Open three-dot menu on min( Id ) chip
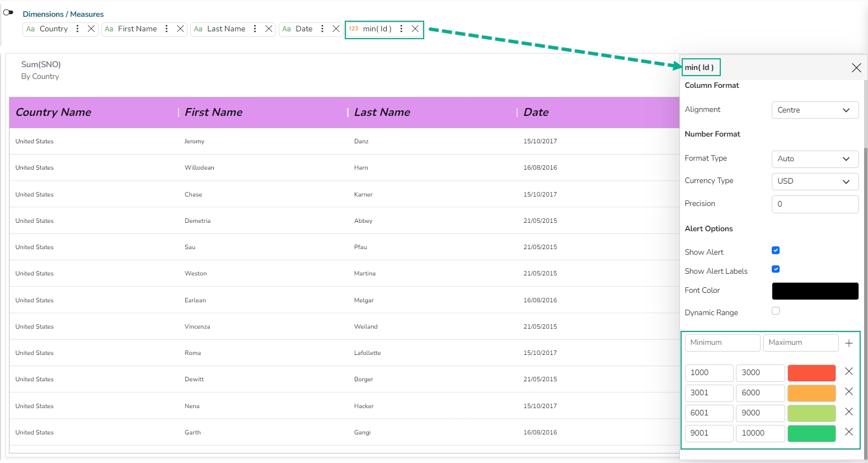Image resolution: width=868 pixels, height=463 pixels. [x=401, y=29]
